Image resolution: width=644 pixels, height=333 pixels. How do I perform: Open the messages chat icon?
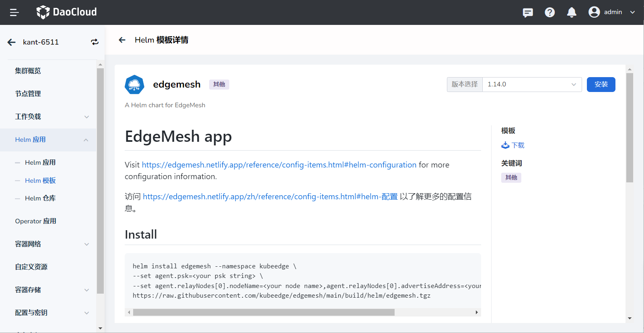528,12
